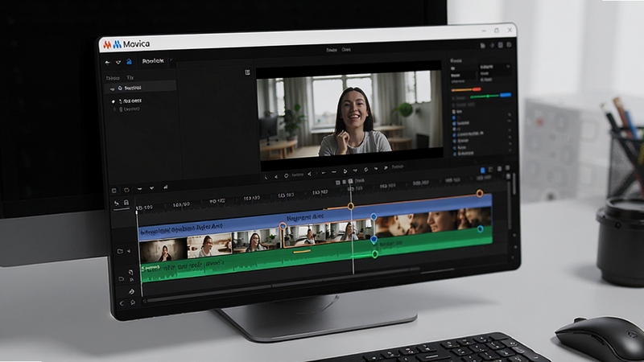Click last icon in top-right header group
This screenshot has width=644, height=362.
point(509,44)
